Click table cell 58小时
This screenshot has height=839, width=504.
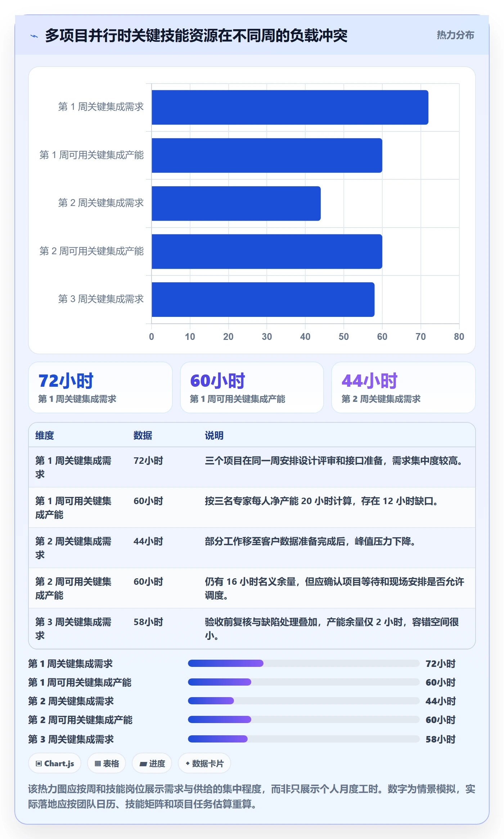pos(148,622)
